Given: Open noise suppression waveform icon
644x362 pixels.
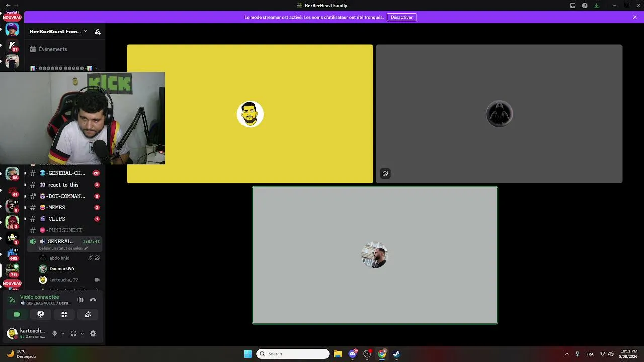Looking at the screenshot, I should coord(80,300).
